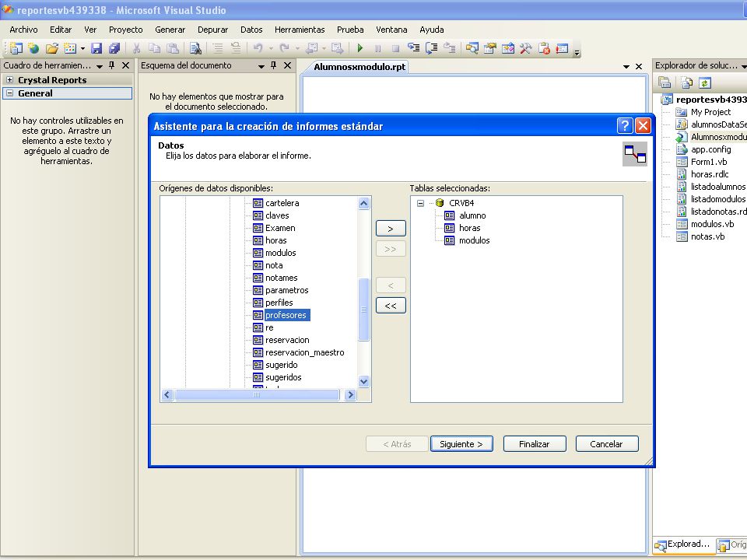Click the remove all tables '<<' button
This screenshot has width=747, height=560.
tap(391, 306)
